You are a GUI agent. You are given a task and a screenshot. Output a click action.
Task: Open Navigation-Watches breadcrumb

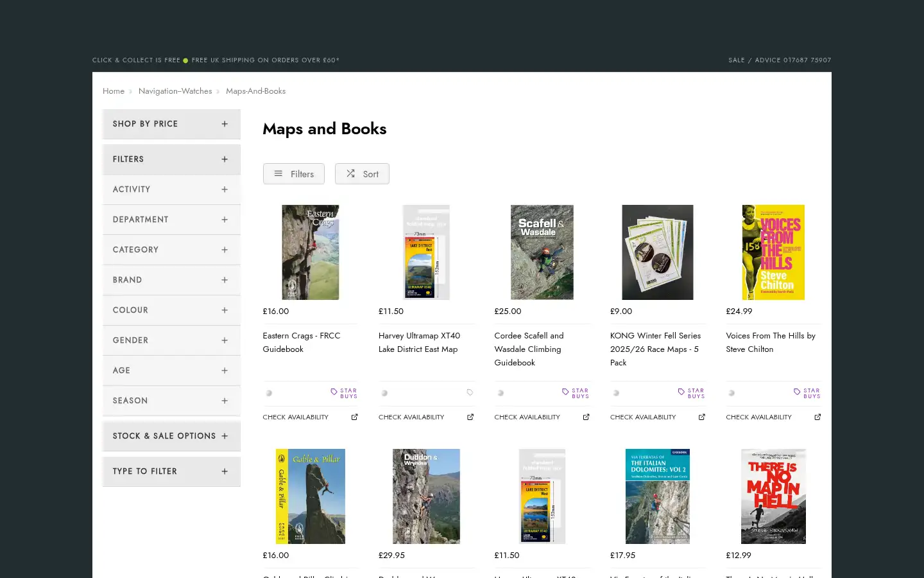tap(175, 91)
